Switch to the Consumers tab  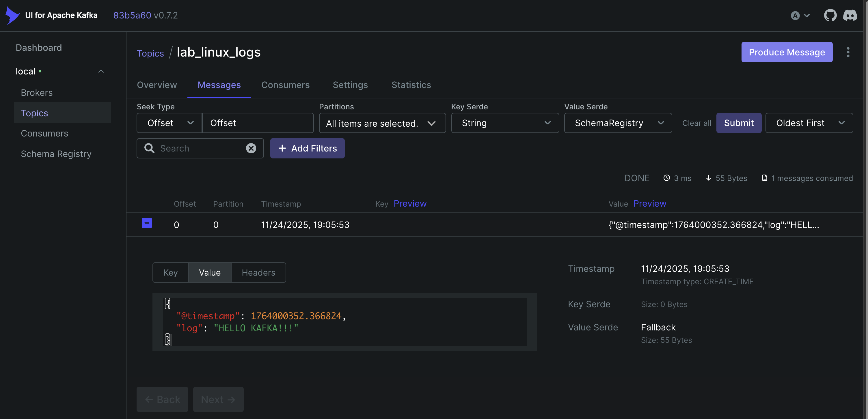click(x=285, y=85)
